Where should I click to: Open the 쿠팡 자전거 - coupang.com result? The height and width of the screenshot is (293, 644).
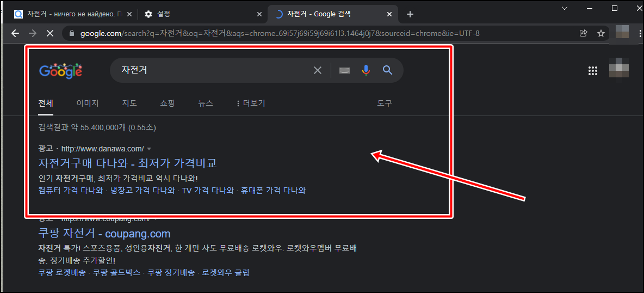(x=104, y=234)
